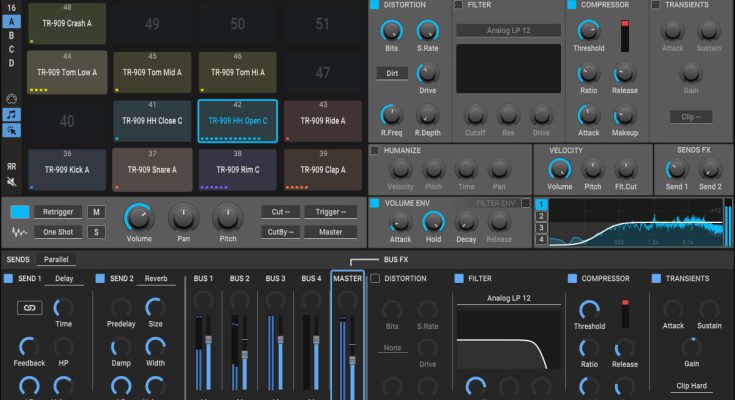The height and width of the screenshot is (400, 735).
Task: Click the waveform icon beside One Shot
Action: point(20,232)
